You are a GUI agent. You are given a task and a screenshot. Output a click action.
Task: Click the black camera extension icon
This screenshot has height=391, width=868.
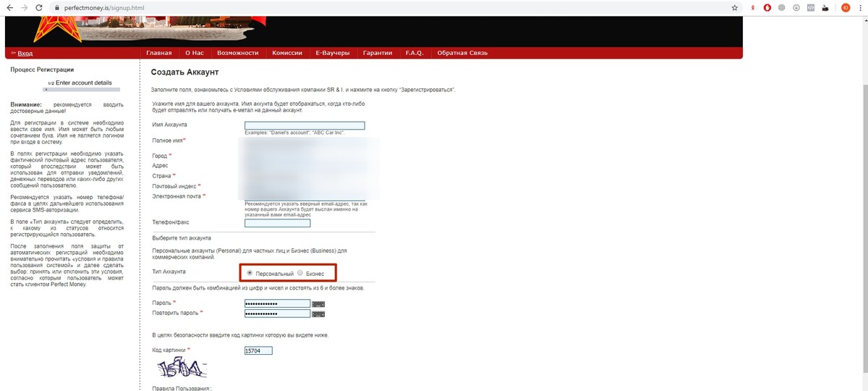click(825, 7)
